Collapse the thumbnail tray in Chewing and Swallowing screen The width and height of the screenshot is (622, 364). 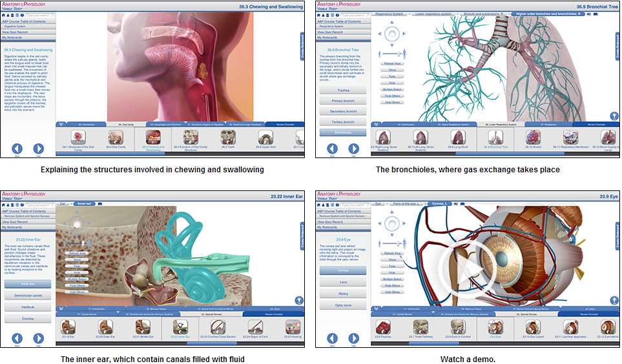(61, 124)
